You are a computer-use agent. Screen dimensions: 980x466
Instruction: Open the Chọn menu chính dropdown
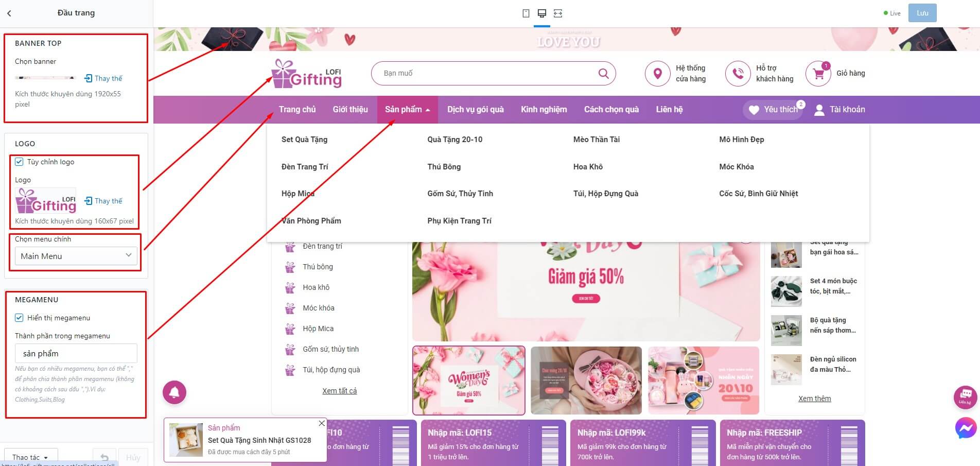(76, 256)
